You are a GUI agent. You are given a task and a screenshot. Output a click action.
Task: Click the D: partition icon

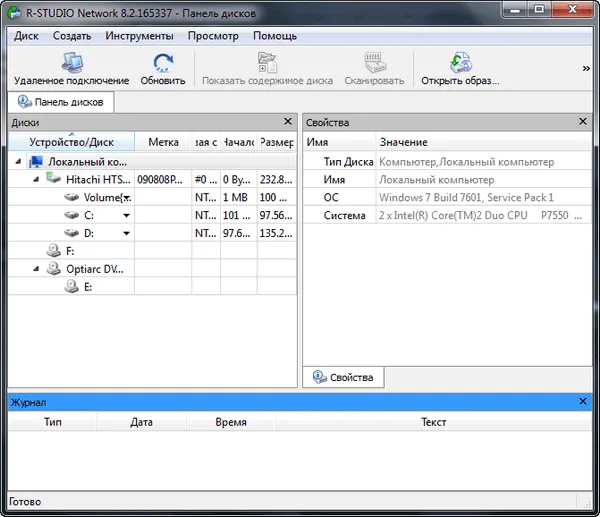72,233
